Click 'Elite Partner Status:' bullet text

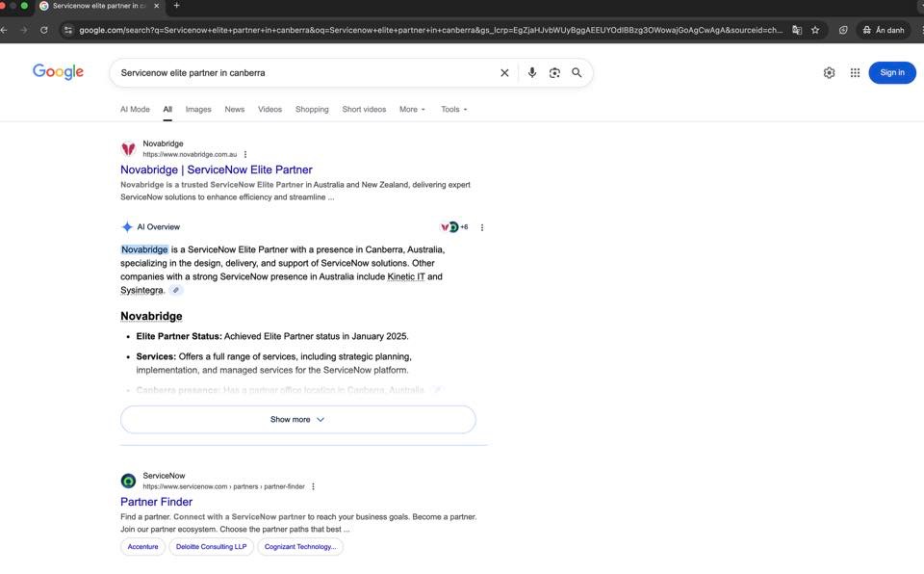(x=179, y=336)
